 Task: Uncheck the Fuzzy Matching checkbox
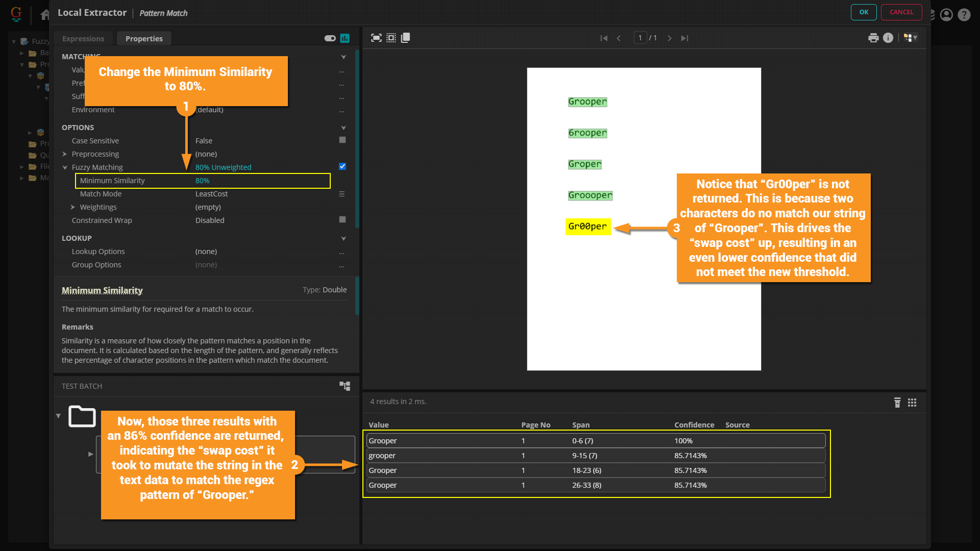tap(342, 167)
